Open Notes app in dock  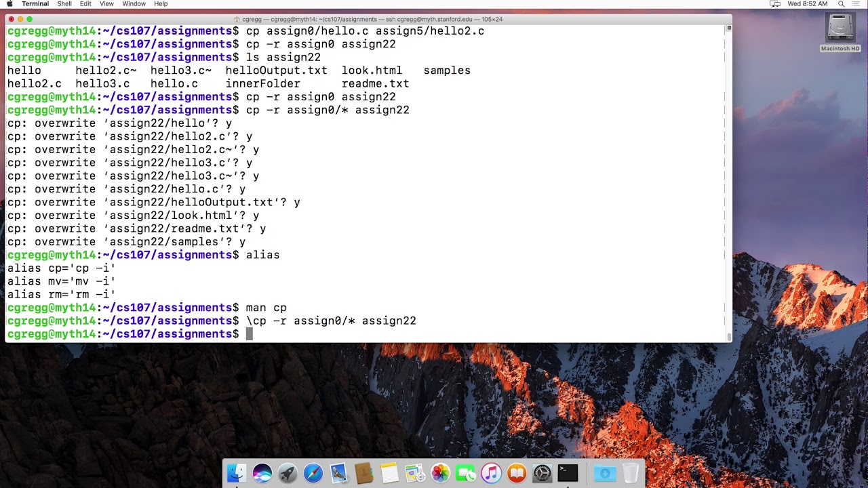coord(389,473)
